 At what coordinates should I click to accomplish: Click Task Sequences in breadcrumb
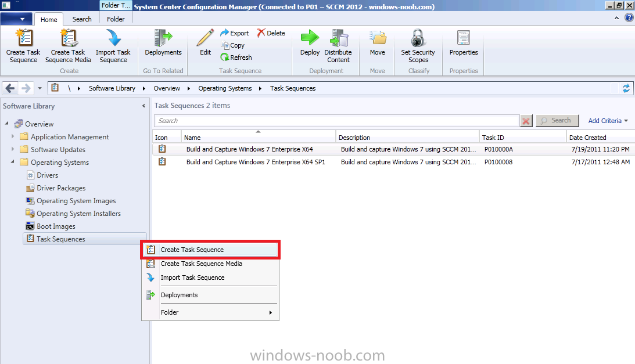coord(293,88)
